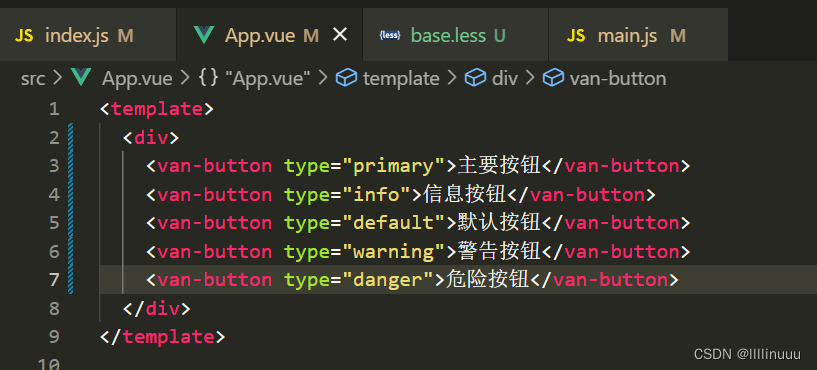Switch to the main.js tab
The height and width of the screenshot is (370, 817).
point(638,35)
